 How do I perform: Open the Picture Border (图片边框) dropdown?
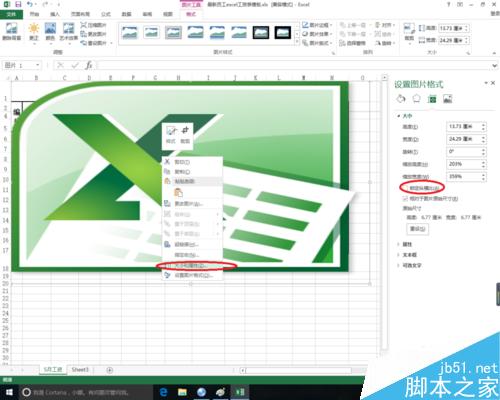point(317,25)
